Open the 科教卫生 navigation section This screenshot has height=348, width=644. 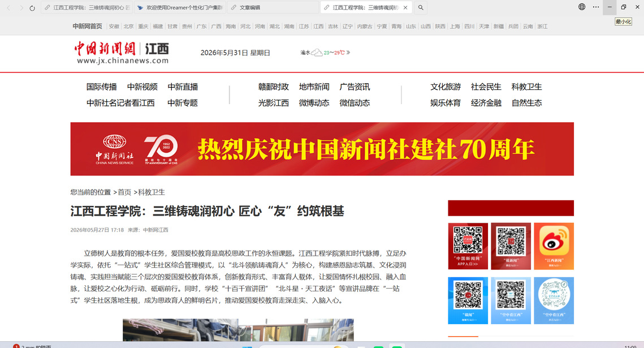point(526,87)
